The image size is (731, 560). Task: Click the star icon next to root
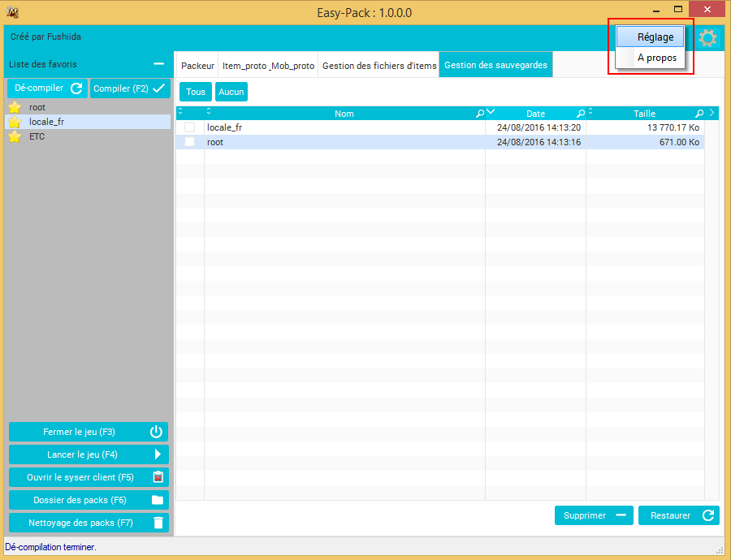15,107
